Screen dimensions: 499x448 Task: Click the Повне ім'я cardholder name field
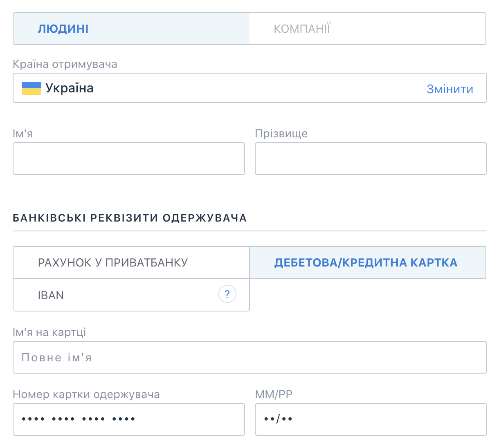(249, 357)
